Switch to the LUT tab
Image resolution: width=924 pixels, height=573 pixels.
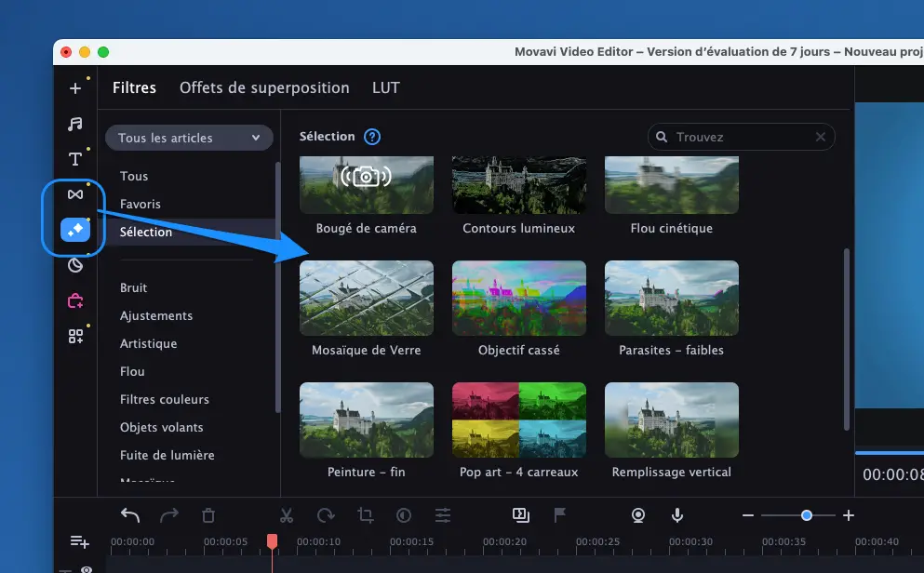tap(386, 87)
